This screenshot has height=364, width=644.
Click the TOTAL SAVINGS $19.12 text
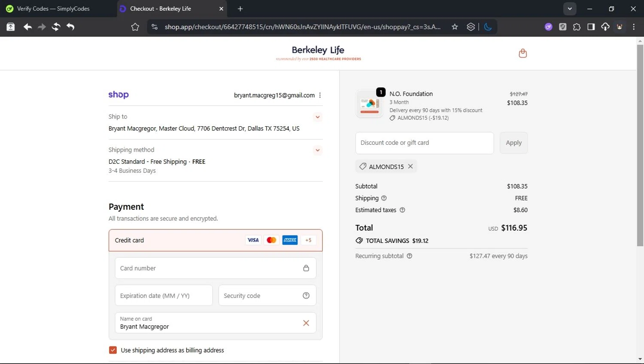(397, 241)
